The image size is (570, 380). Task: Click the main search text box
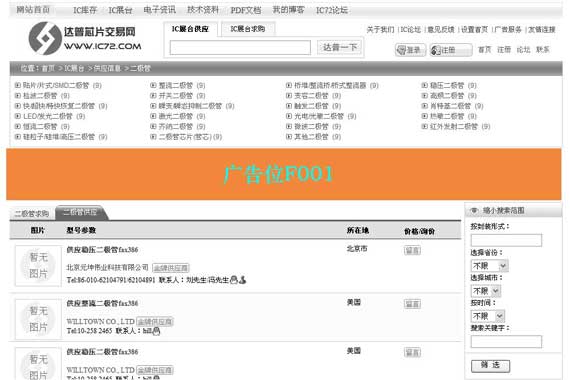240,48
